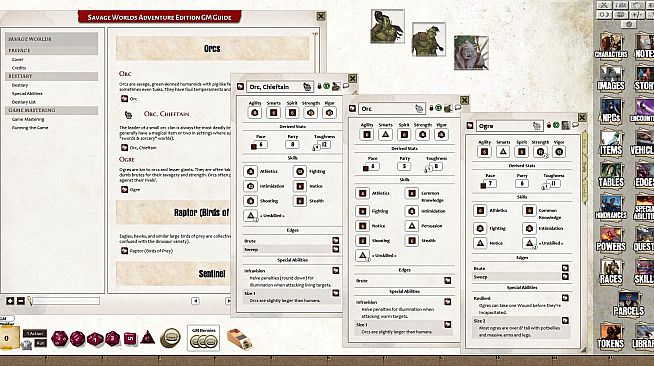Toggle Pace checkbox on Ogre sheet
The height and width of the screenshot is (366, 654).
[483, 186]
